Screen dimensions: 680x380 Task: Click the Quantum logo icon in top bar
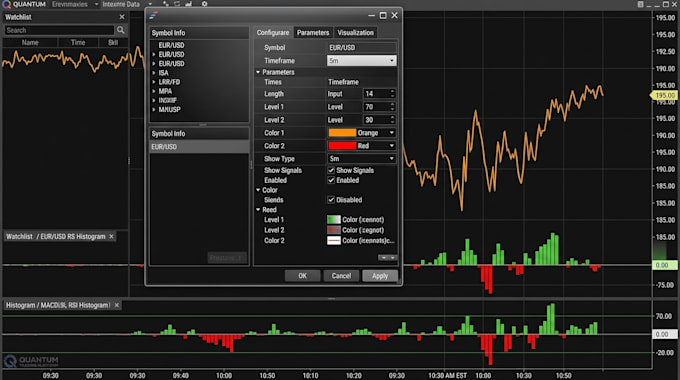[7, 4]
